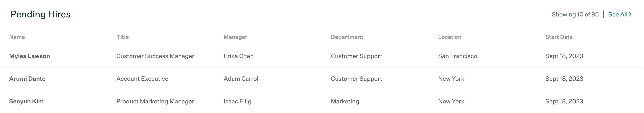Image resolution: width=644 pixels, height=113 pixels.
Task: Select the Marketing department cell
Action: click(345, 101)
